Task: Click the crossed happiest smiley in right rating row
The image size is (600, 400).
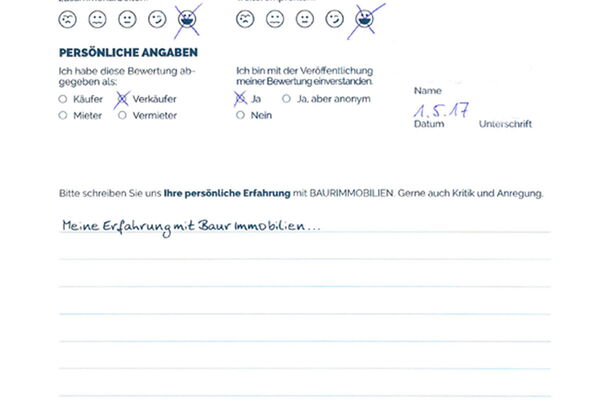Action: point(364,18)
